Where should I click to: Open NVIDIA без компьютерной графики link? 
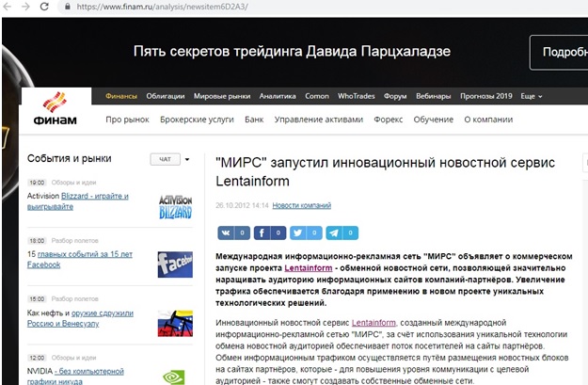point(75,376)
